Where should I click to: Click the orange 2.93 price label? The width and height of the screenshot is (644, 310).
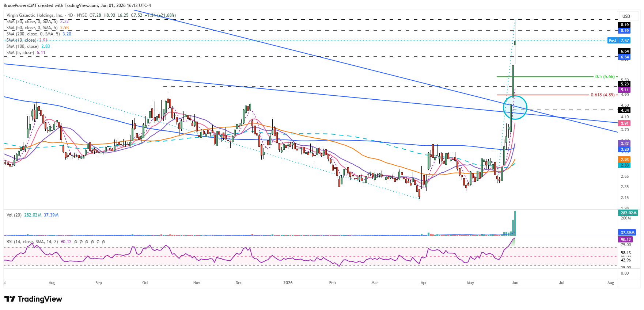point(625,160)
